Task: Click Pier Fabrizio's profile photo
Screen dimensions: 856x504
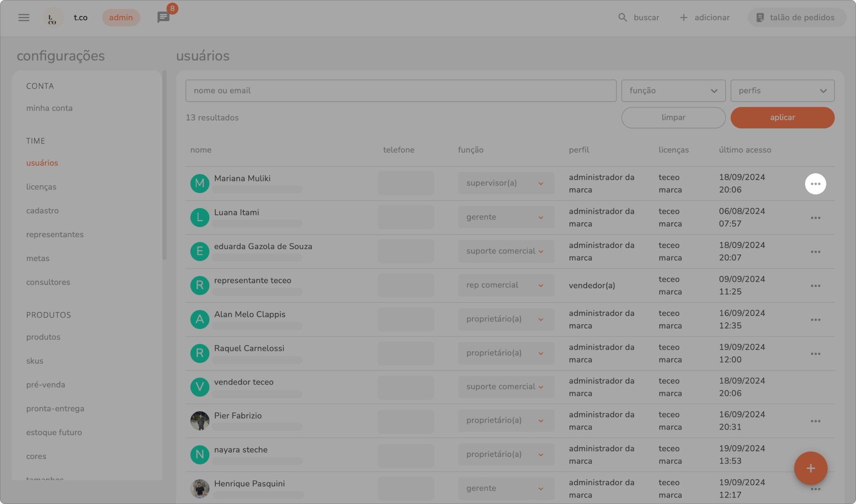Action: click(200, 421)
